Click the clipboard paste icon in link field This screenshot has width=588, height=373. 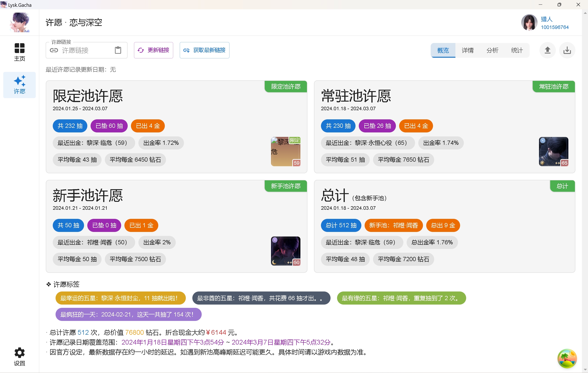118,50
